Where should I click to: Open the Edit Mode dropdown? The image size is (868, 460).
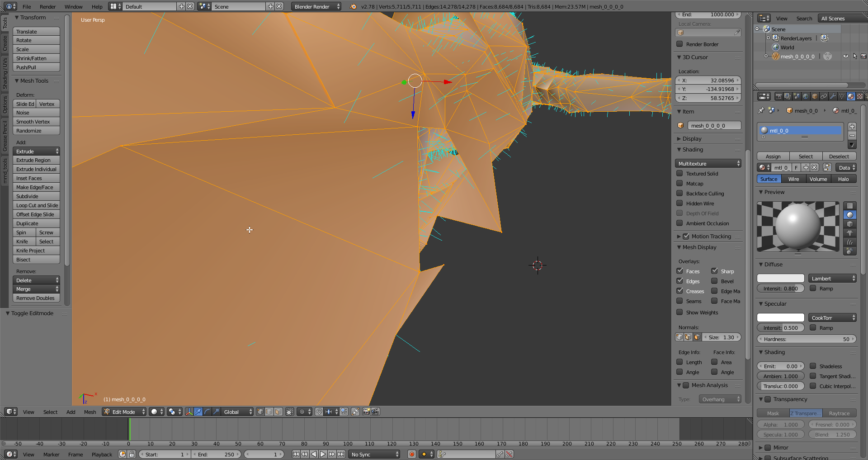[x=124, y=412]
